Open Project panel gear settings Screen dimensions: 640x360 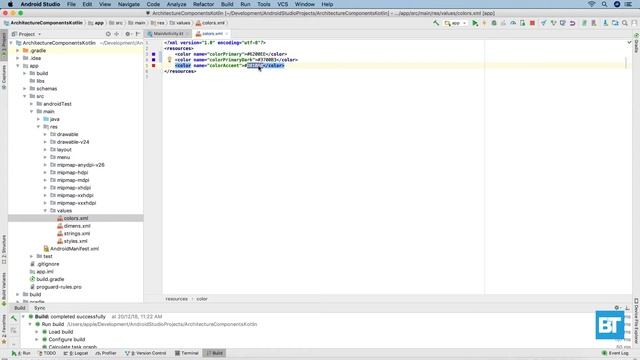click(x=128, y=34)
